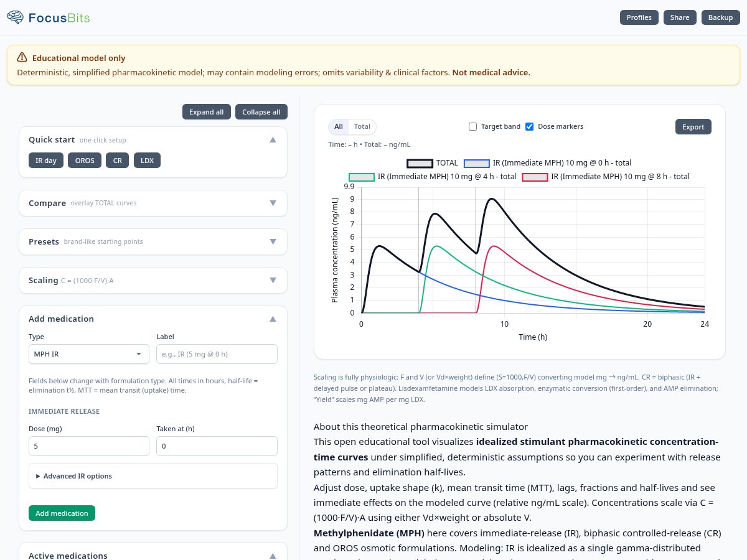Image resolution: width=747 pixels, height=560 pixels.
Task: Click the Backup button
Action: click(x=721, y=17)
